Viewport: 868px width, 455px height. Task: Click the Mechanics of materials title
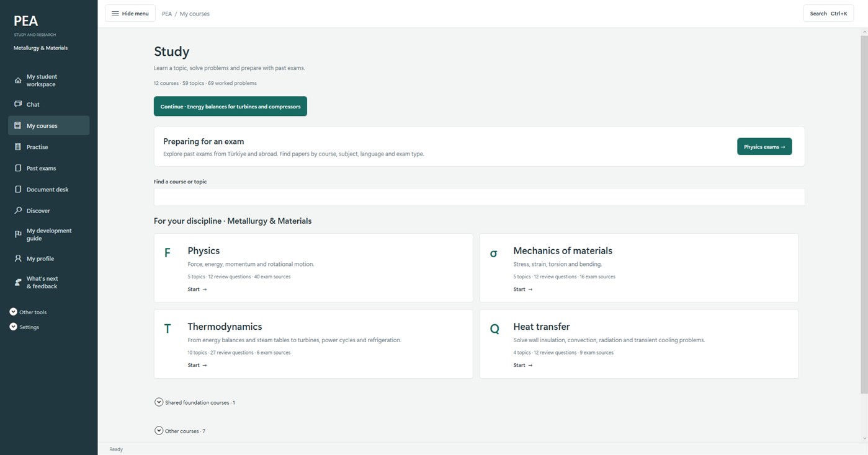pyautogui.click(x=563, y=251)
